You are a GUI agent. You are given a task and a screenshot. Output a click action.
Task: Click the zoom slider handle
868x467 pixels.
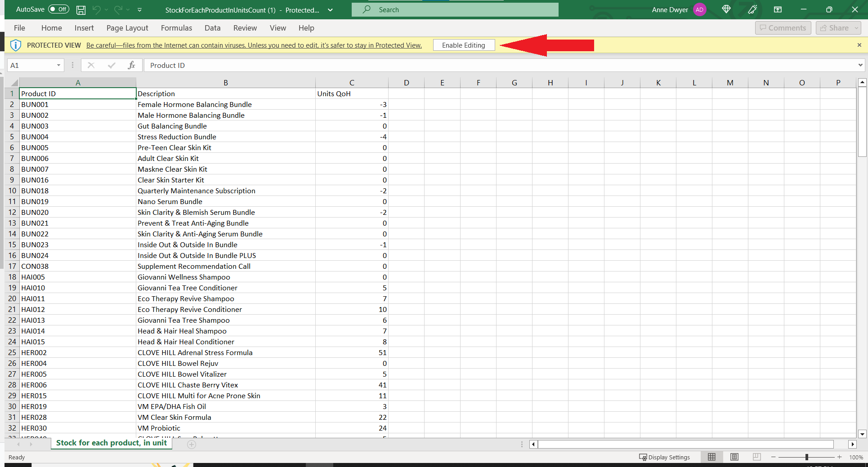point(806,457)
